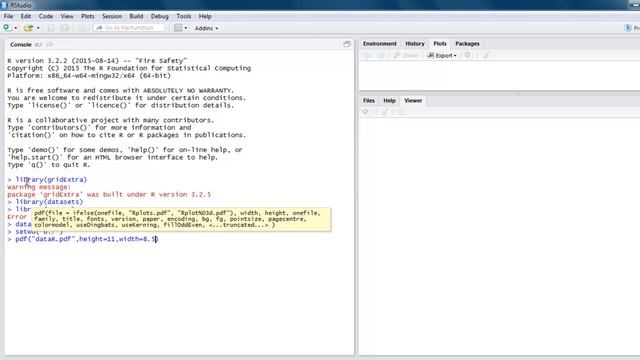Select the Console tab
This screenshot has width=640, height=360.
point(21,44)
